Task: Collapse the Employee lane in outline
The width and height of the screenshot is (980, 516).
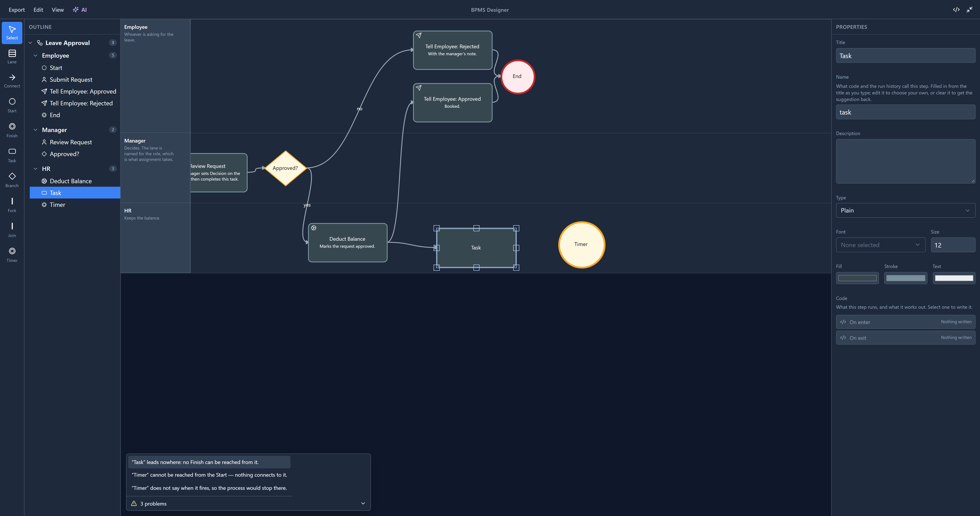Action: pos(36,56)
